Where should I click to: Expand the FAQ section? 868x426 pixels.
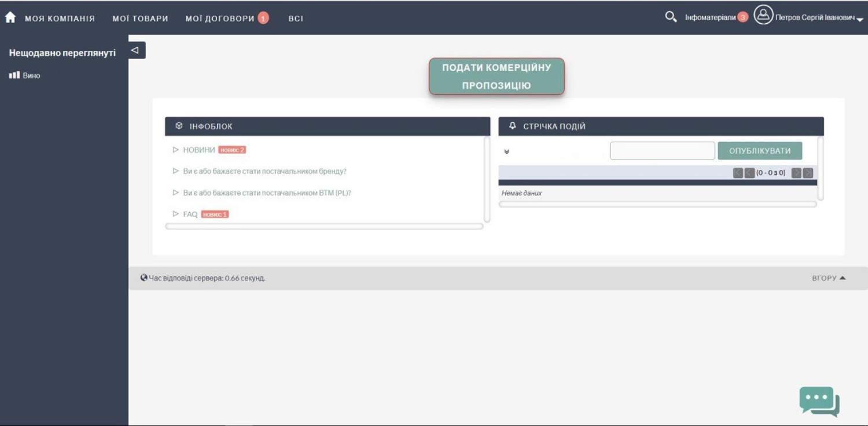point(190,214)
